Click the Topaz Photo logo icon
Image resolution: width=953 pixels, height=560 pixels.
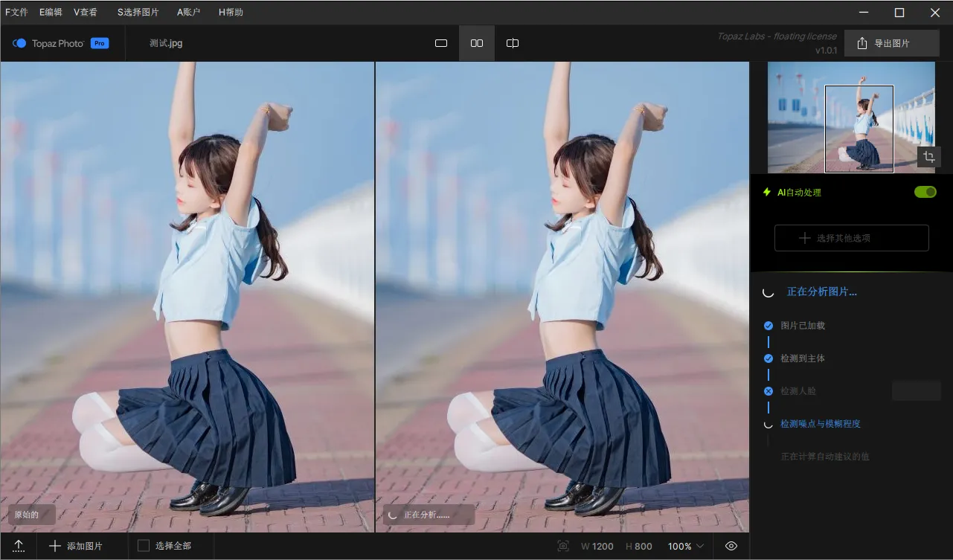coord(20,43)
